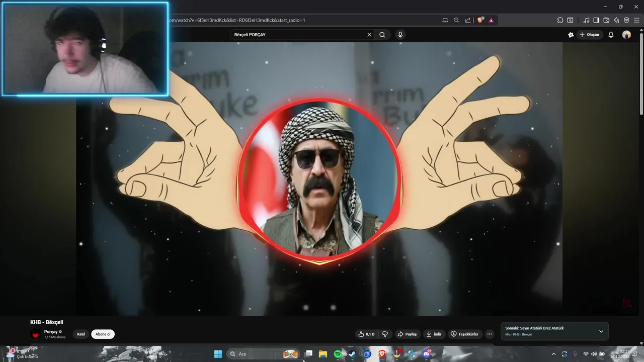Open the icon left of Oluştur

click(x=571, y=35)
